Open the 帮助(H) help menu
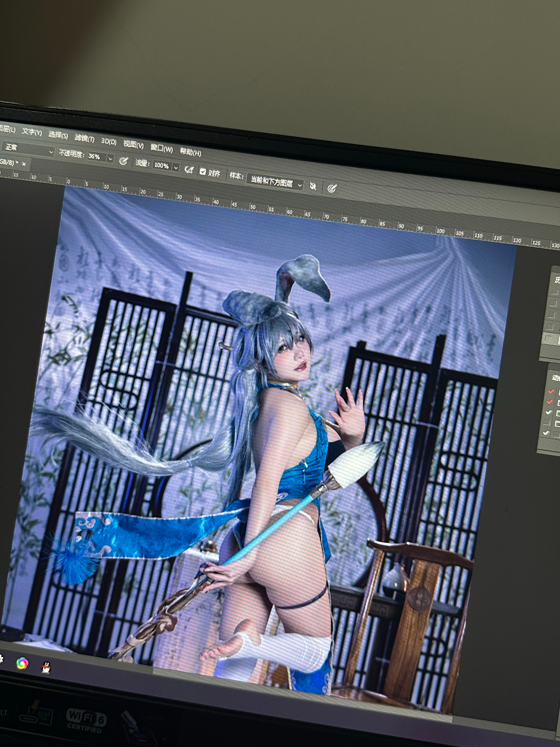Screen dimensions: 560x747 pyautogui.click(x=190, y=152)
